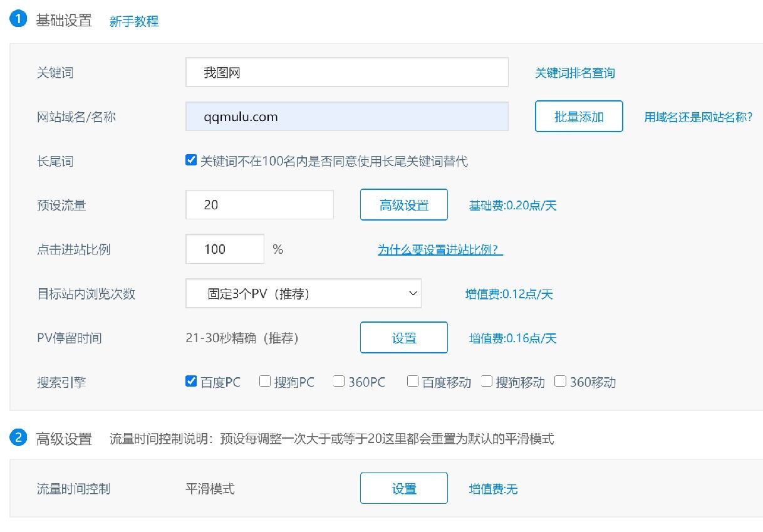Click the 网站域名/名称 input field

346,117
